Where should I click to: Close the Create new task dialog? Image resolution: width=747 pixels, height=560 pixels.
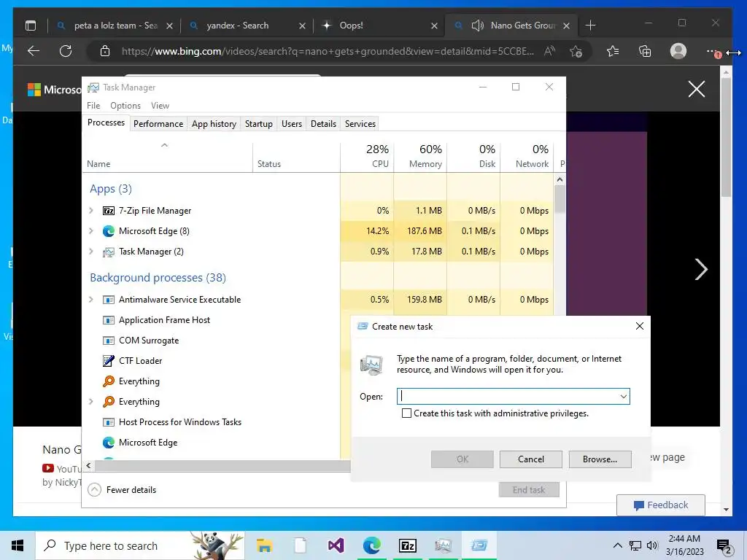point(639,326)
